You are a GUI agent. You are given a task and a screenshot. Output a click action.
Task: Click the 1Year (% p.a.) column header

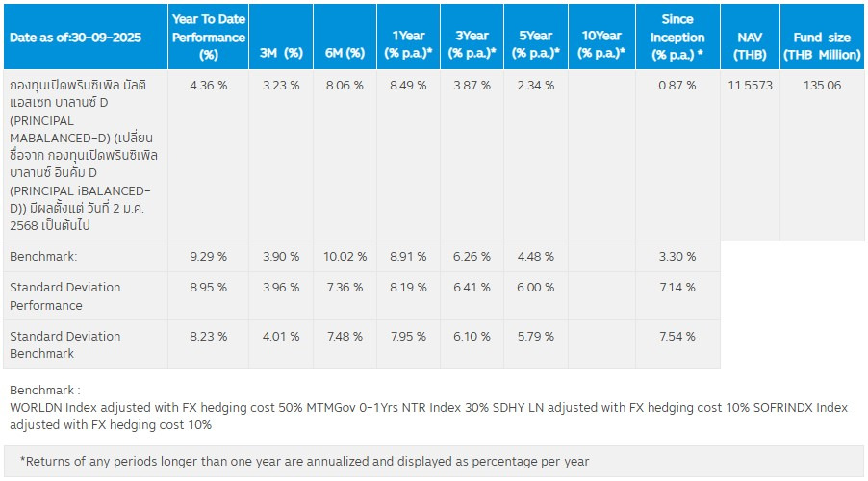pyautogui.click(x=408, y=44)
